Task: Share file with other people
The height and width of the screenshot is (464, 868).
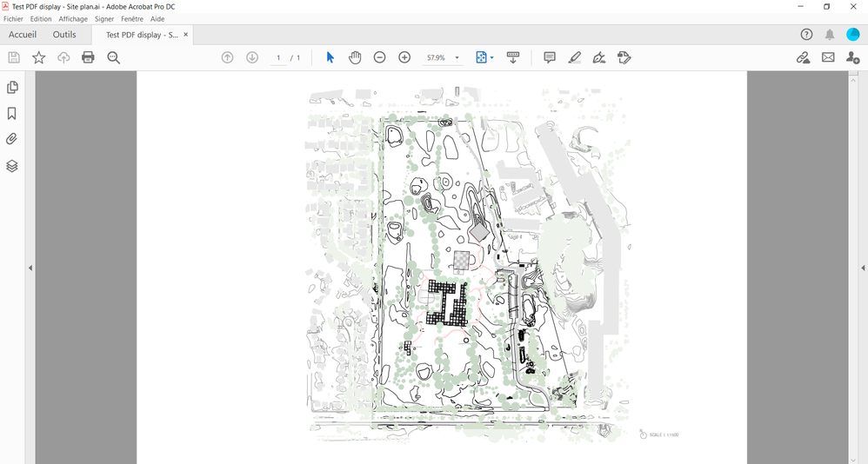Action: click(852, 57)
